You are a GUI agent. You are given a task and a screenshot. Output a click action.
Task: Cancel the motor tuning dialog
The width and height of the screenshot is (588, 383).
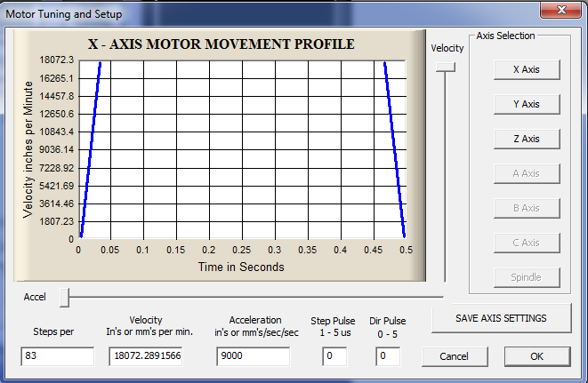[455, 356]
